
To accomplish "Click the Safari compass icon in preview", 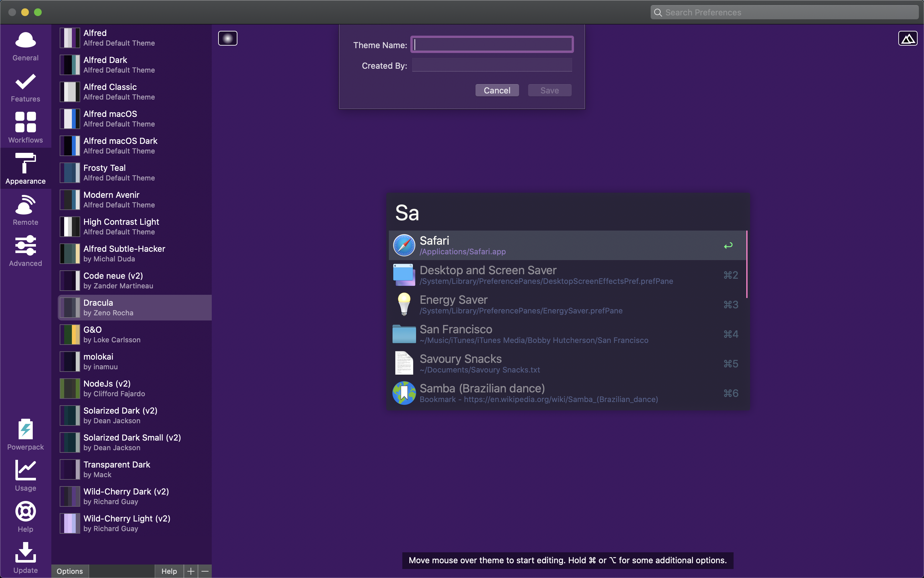I will point(404,245).
